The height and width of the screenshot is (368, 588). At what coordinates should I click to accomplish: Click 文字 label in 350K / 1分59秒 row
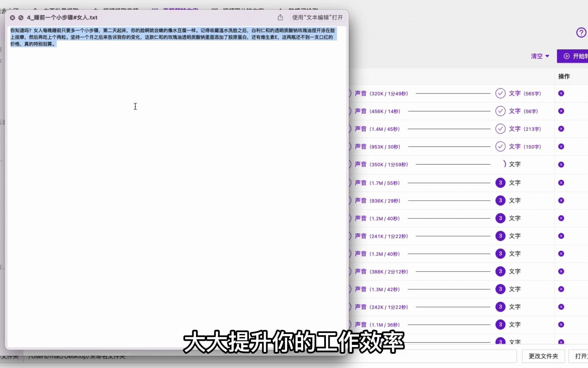click(514, 164)
